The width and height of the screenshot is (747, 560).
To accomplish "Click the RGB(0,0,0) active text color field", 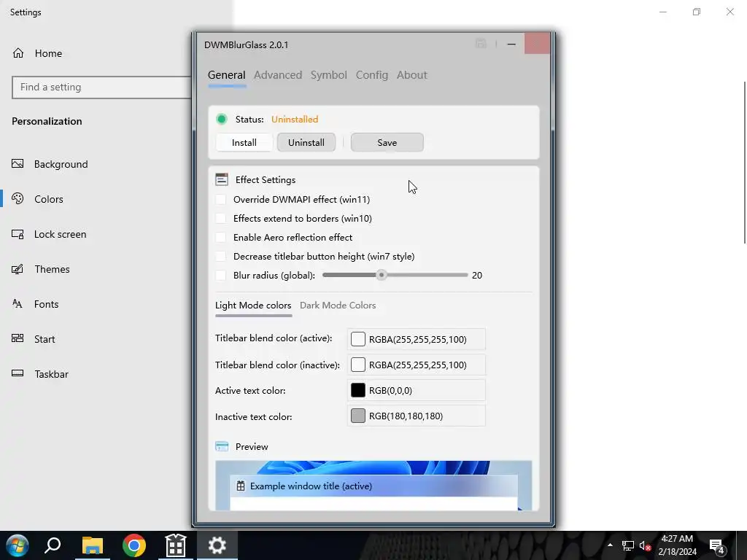I will click(x=417, y=391).
